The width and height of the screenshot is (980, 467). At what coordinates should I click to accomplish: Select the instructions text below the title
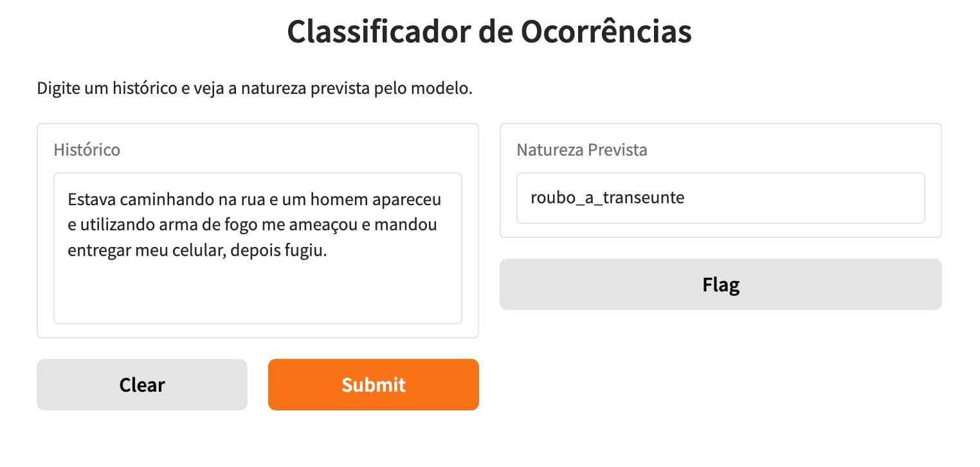(x=254, y=88)
